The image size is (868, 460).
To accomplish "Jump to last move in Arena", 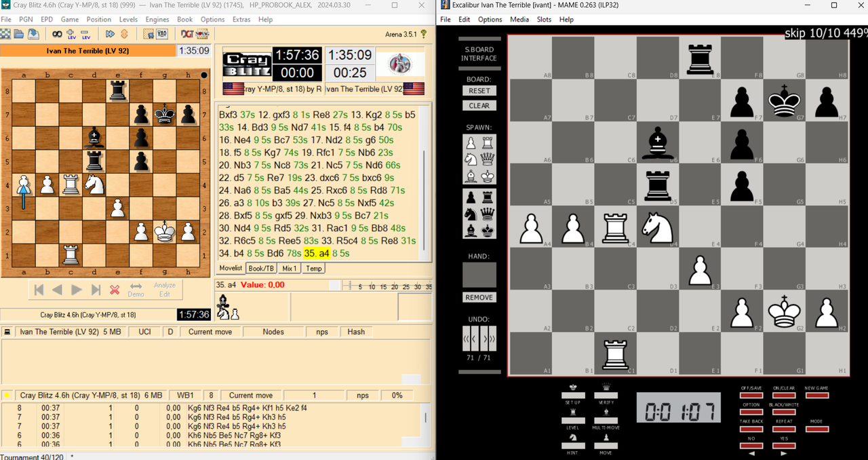I will click(x=96, y=290).
